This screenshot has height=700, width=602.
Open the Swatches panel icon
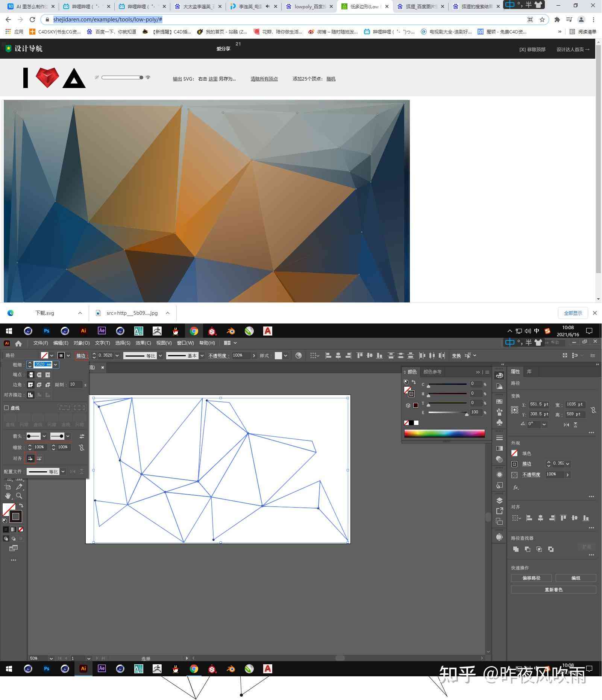point(499,402)
